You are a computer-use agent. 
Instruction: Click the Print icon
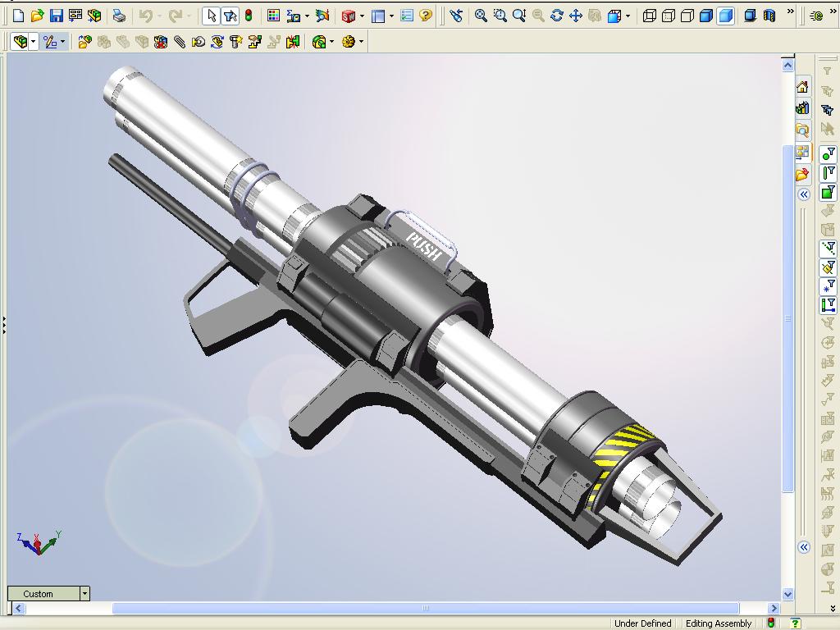tap(119, 16)
